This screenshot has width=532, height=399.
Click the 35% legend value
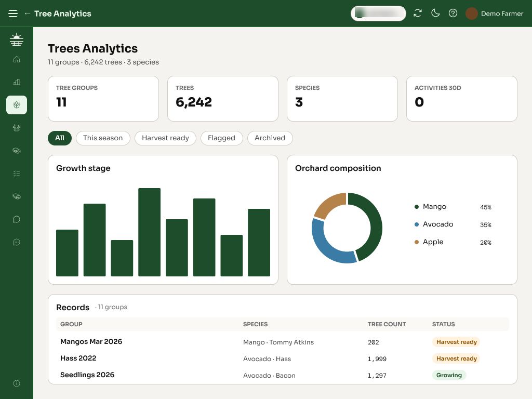(486, 224)
